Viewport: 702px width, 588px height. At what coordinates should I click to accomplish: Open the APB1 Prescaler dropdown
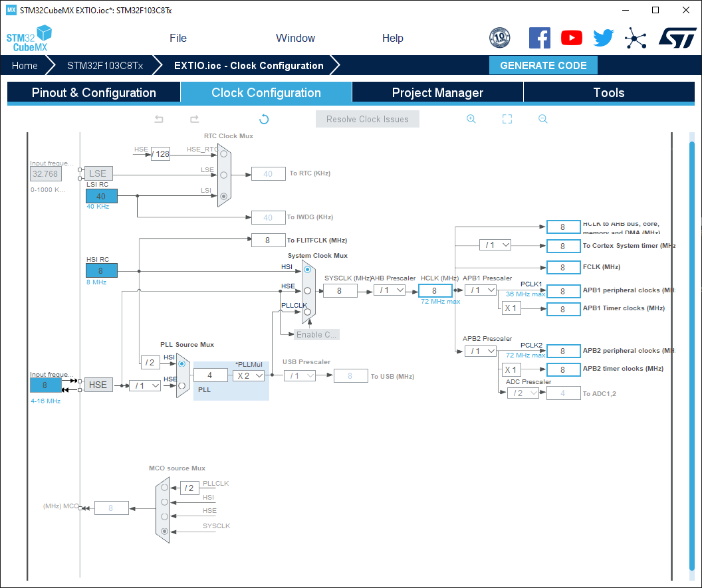(481, 290)
